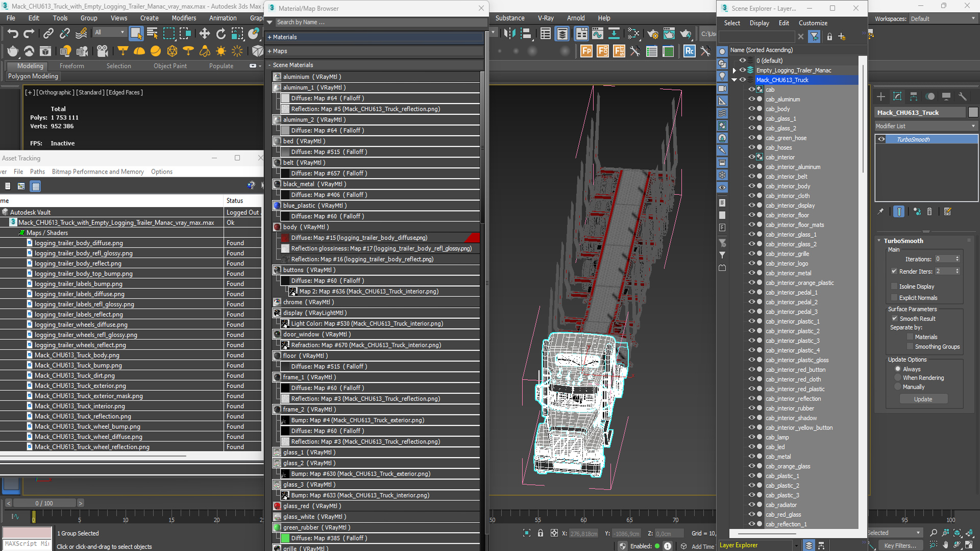Click the Polygon Modeling button

point(33,76)
